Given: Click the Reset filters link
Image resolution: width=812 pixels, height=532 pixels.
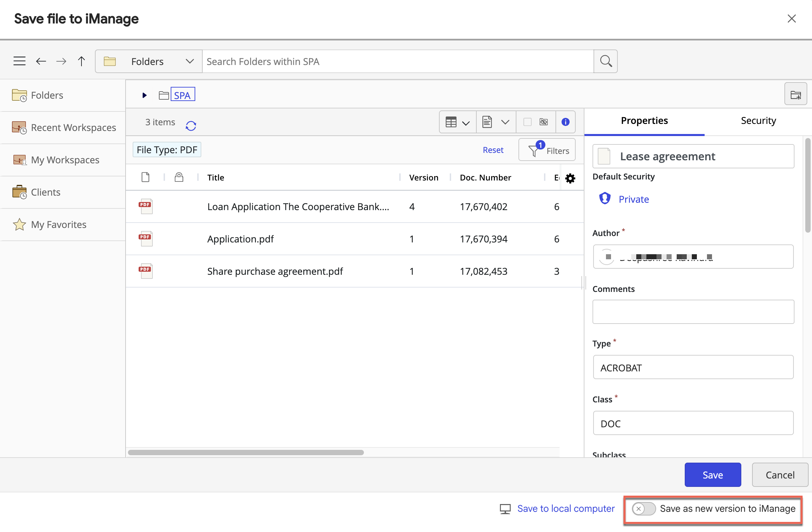Looking at the screenshot, I should point(493,149).
